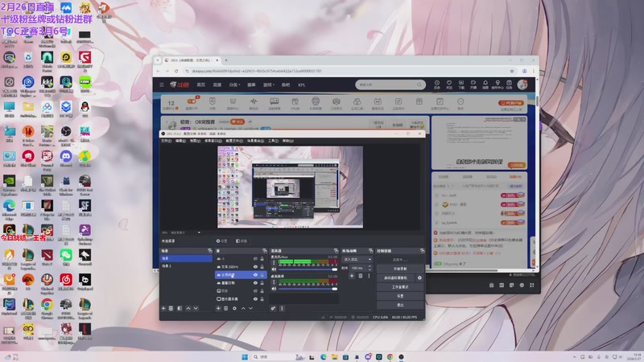Adjust transition duration stepper arrows

tap(369, 268)
